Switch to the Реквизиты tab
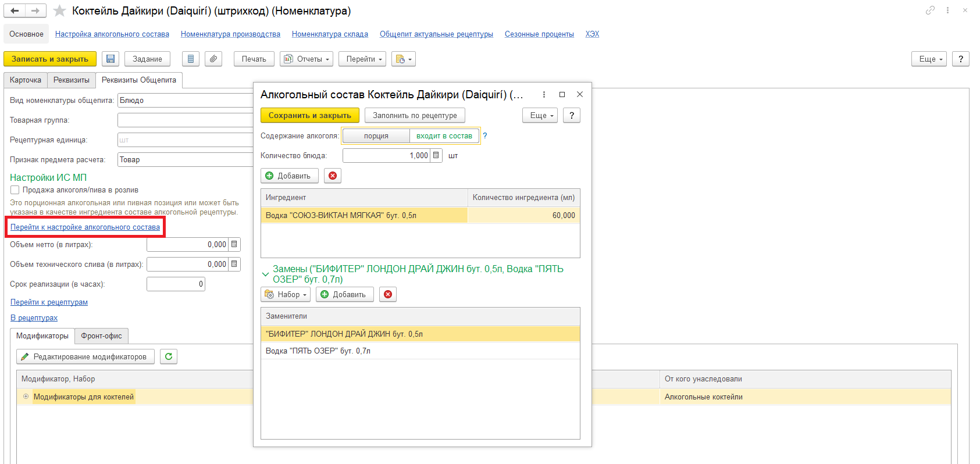 tap(72, 80)
